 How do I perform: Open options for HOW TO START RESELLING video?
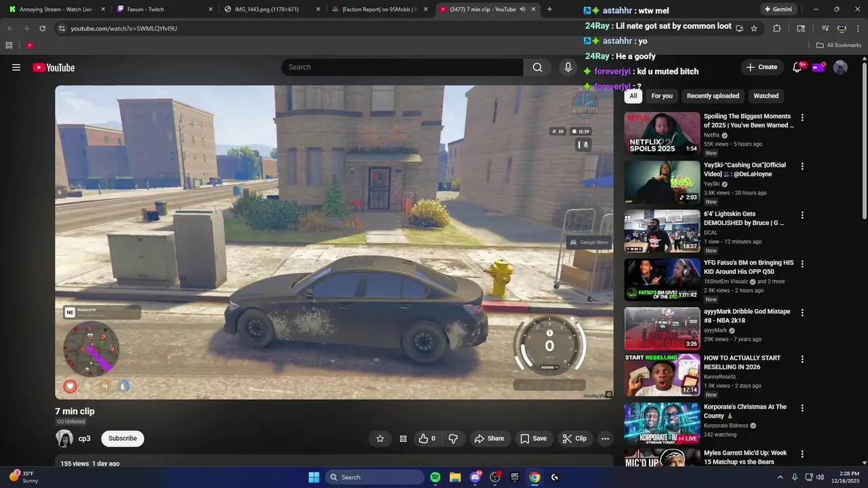[802, 359]
